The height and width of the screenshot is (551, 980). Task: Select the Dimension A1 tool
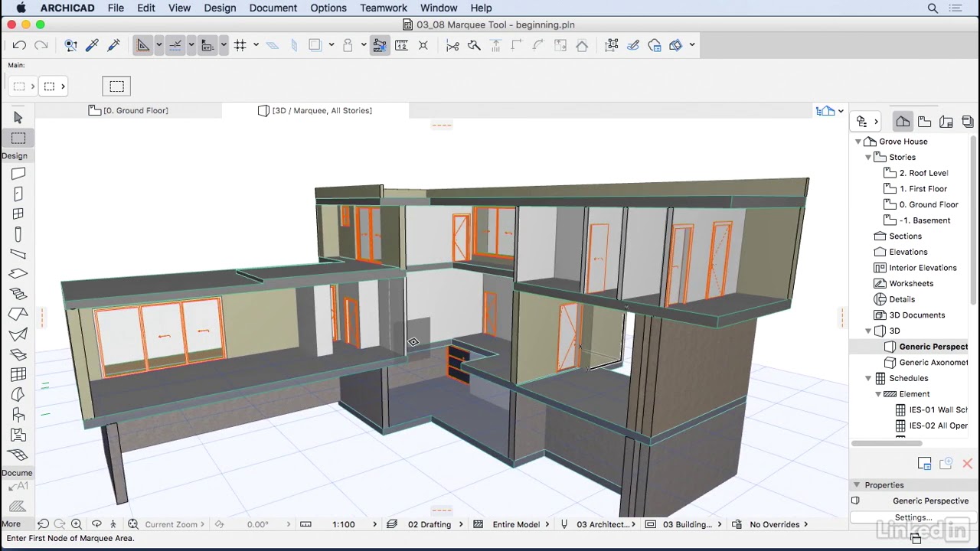click(18, 487)
